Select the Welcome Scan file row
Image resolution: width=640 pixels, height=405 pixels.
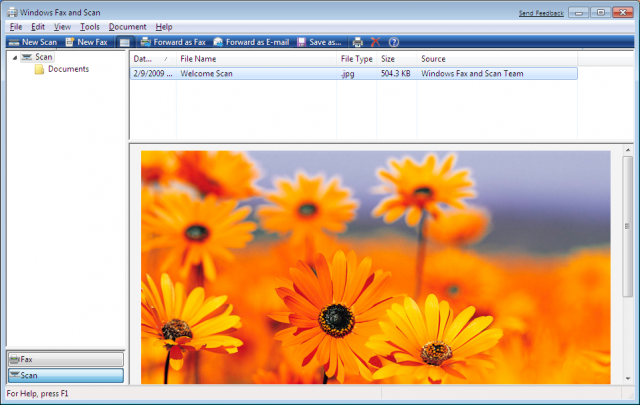(x=353, y=73)
